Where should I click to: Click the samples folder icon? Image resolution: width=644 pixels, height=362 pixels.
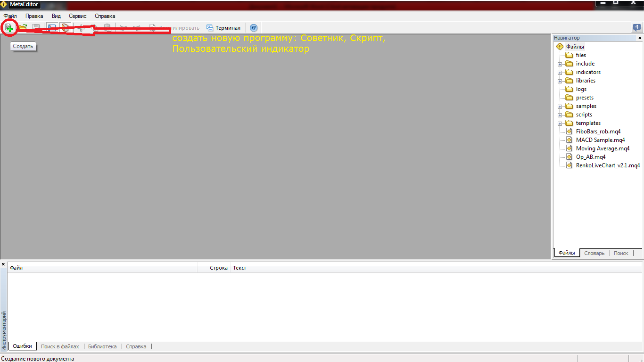click(569, 106)
